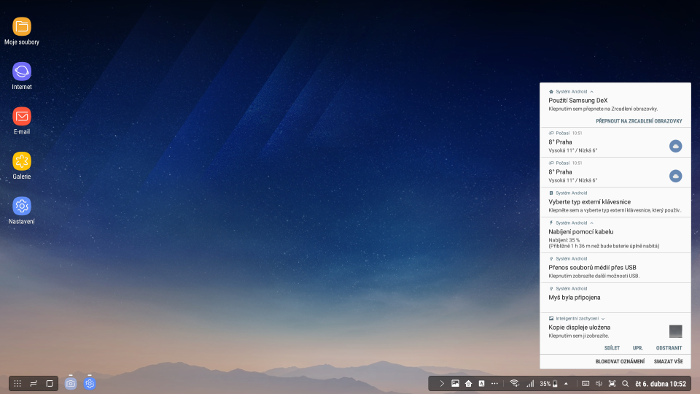This screenshot has width=700, height=394.
Task: Open the Nabíjení pomocí kabelu notification
Action: pyautogui.click(x=615, y=235)
